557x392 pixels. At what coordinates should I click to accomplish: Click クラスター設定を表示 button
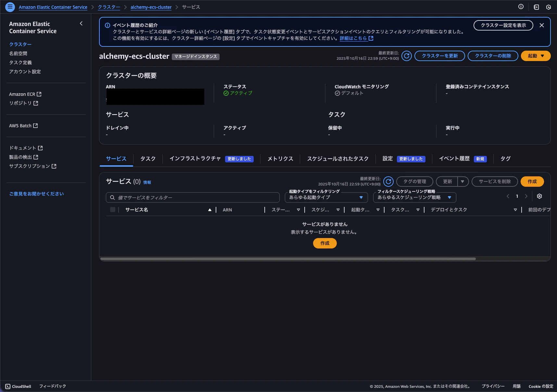click(x=503, y=25)
